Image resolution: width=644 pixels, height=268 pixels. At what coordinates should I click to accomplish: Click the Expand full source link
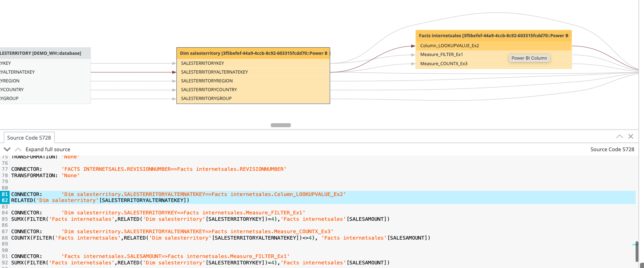click(48, 149)
